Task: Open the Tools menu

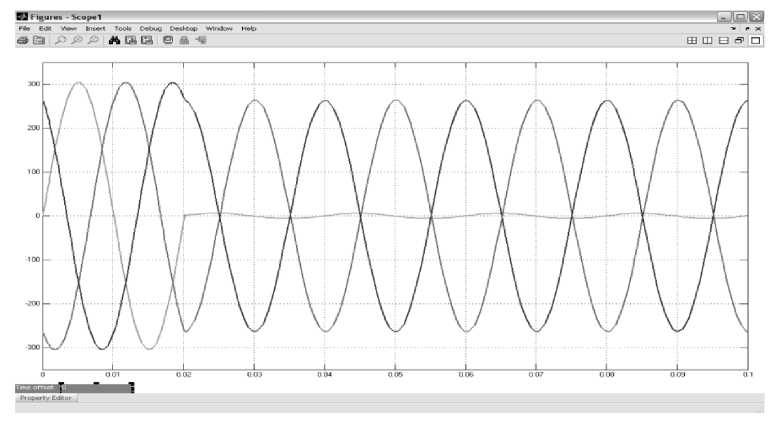Action: click(x=123, y=29)
